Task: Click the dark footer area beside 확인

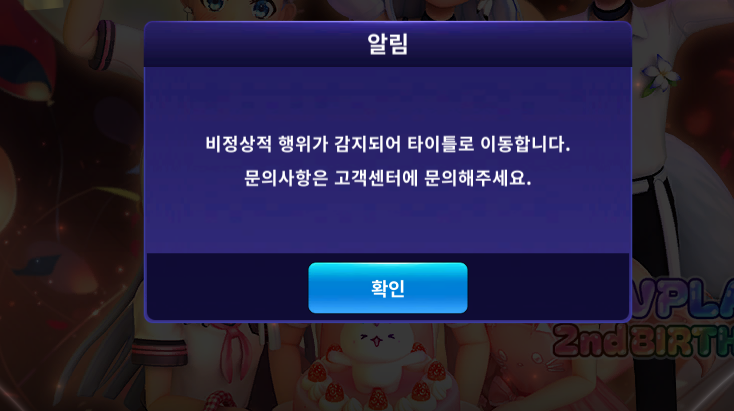Action: click(548, 286)
